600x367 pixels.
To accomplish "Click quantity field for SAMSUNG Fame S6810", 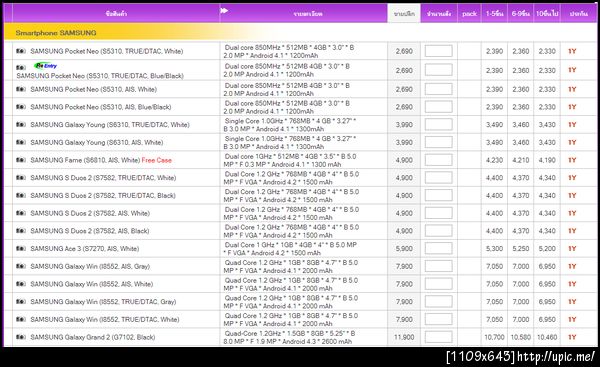I will coord(439,160).
